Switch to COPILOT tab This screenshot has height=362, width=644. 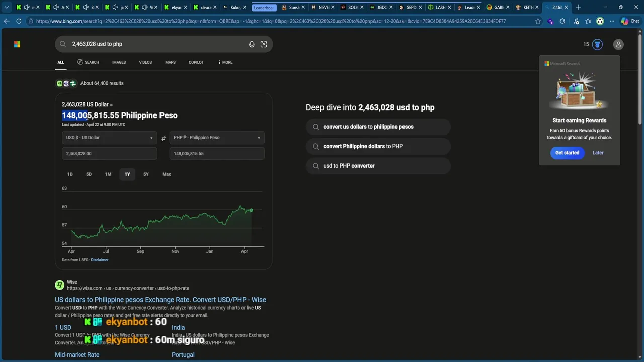(x=196, y=62)
